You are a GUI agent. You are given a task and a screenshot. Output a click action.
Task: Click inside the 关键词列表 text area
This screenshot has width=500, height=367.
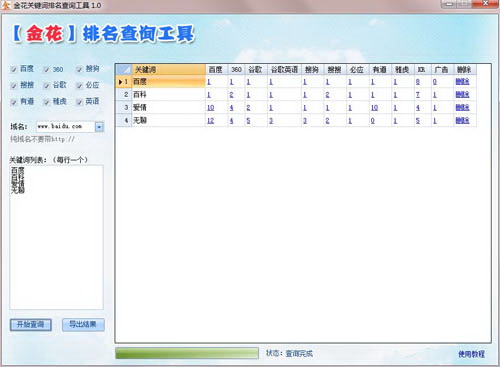click(56, 237)
